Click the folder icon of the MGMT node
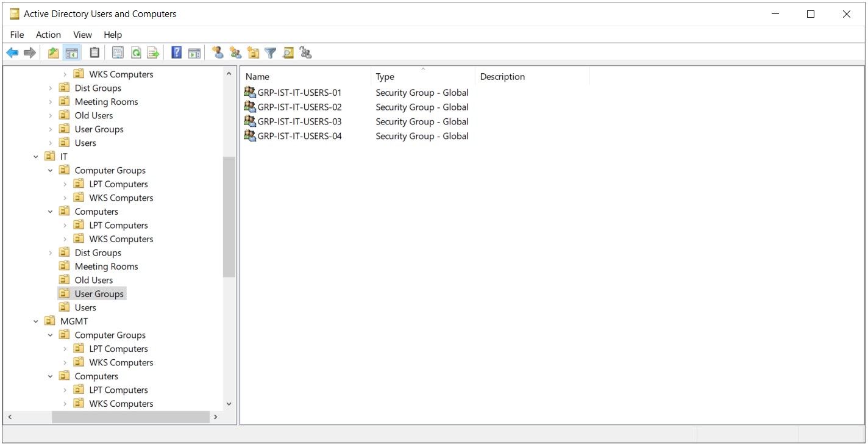 coord(50,321)
